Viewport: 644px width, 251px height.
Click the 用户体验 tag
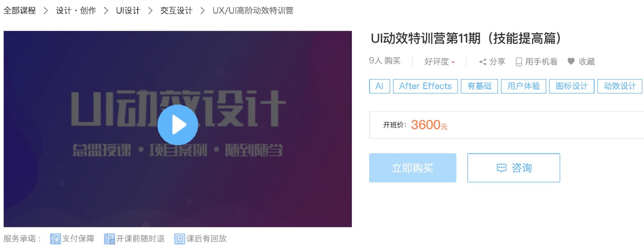tap(524, 86)
